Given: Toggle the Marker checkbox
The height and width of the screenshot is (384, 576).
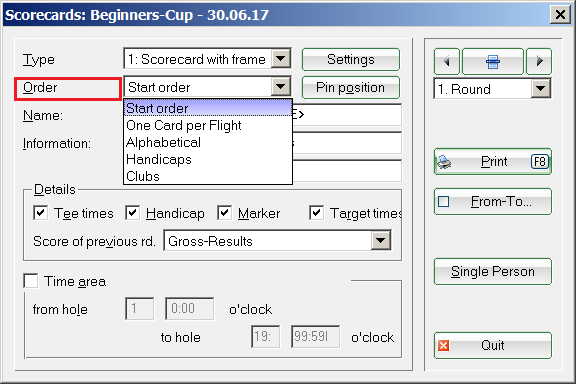Looking at the screenshot, I should [224, 213].
